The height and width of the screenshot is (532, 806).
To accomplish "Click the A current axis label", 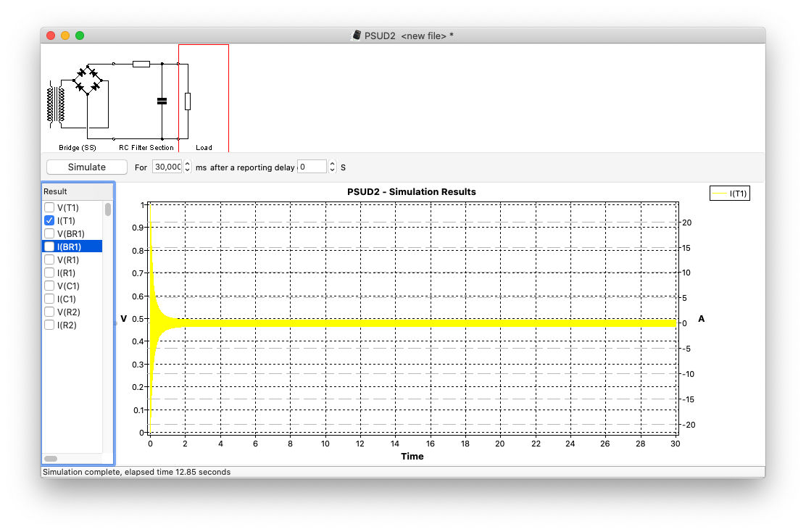I will pyautogui.click(x=701, y=319).
